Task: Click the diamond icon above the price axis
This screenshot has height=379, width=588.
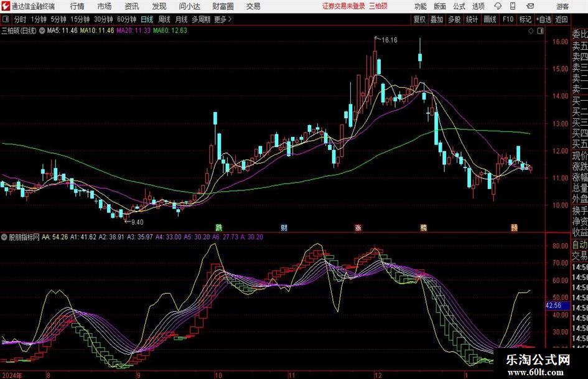Action: 531,31
